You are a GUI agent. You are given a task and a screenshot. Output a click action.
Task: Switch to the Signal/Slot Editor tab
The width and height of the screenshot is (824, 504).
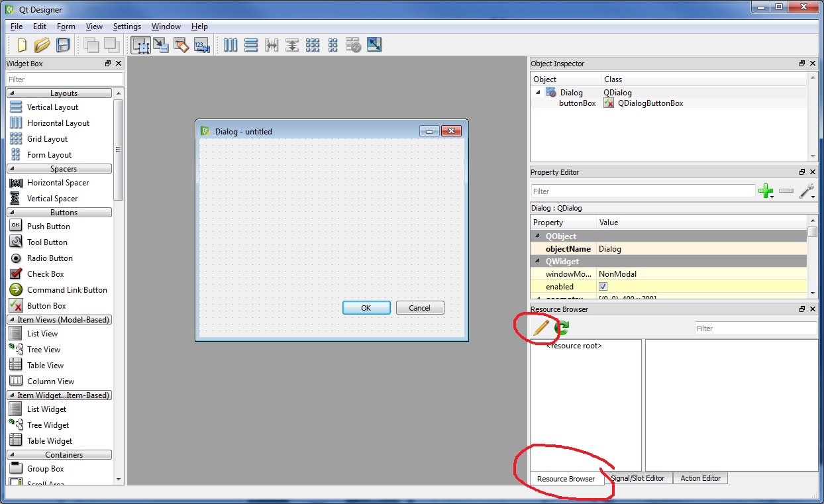(639, 478)
